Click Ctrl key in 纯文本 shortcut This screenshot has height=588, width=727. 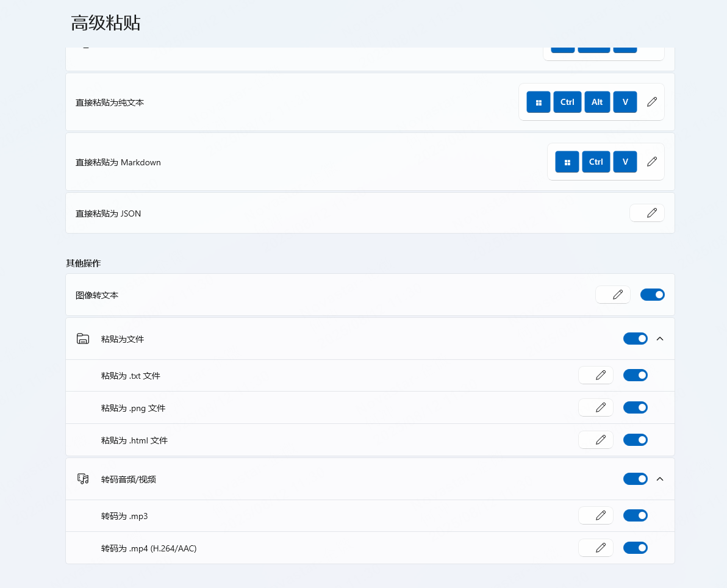tap(567, 102)
